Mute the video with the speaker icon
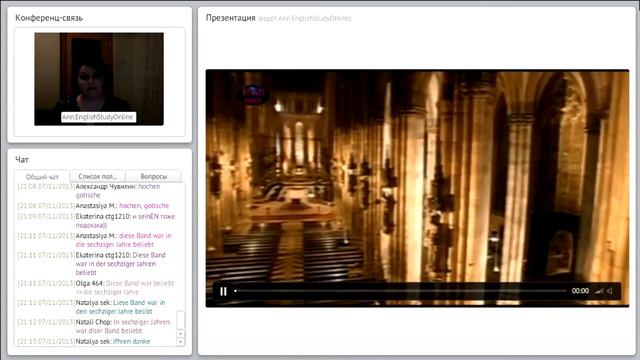 pyautogui.click(x=609, y=291)
